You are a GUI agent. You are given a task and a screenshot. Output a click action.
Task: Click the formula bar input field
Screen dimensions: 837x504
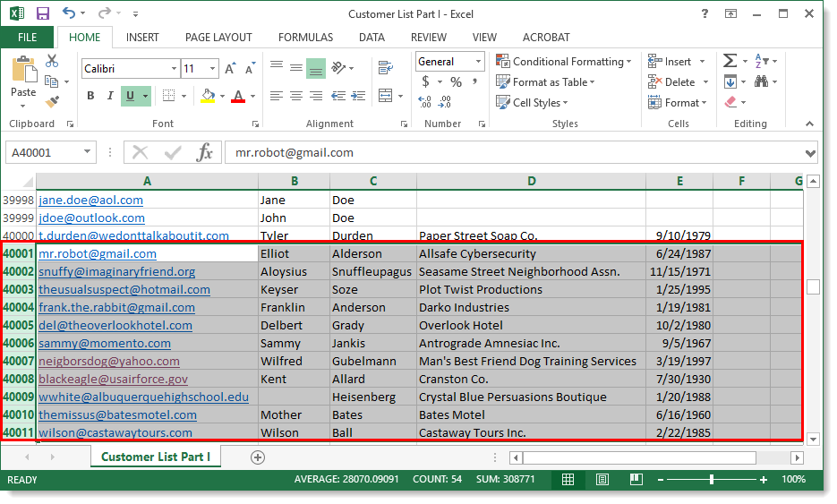[517, 153]
